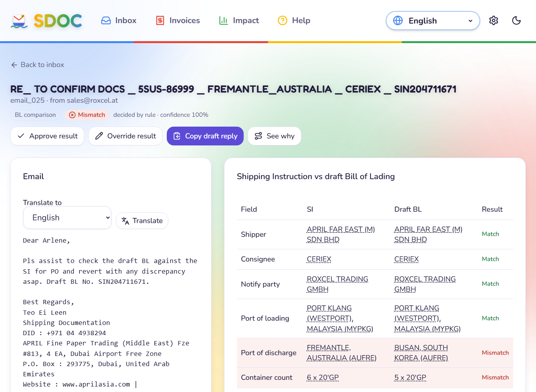The height and width of the screenshot is (392, 536).
Task: Click the decided by rule confidence text
Action: 161,115
